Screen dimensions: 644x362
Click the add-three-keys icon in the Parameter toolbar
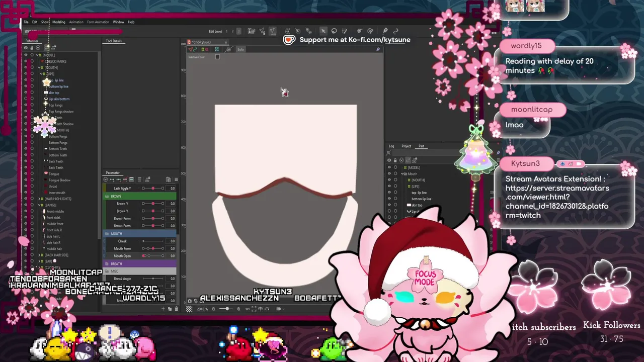[x=118, y=179]
